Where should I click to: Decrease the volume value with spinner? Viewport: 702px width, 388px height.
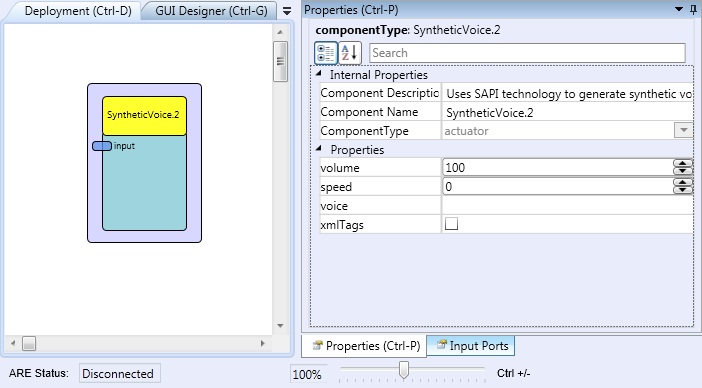(683, 171)
